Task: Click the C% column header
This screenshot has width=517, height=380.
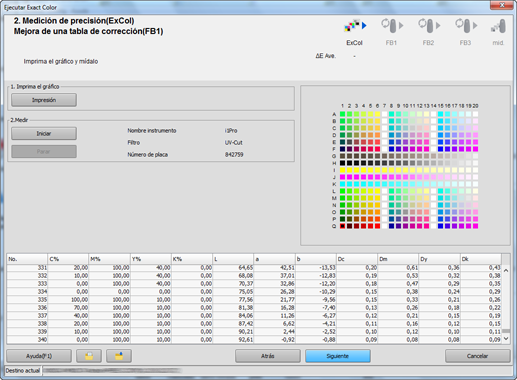Action: coord(68,259)
